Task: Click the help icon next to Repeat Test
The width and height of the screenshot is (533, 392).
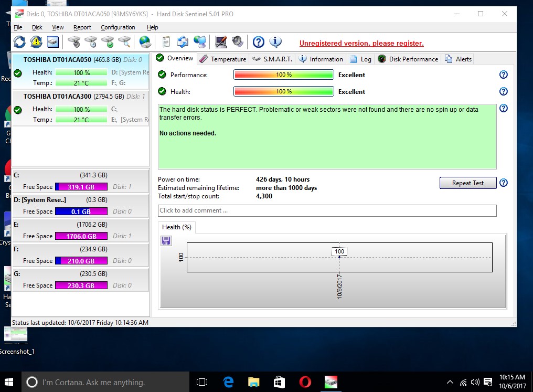Action: [x=504, y=183]
